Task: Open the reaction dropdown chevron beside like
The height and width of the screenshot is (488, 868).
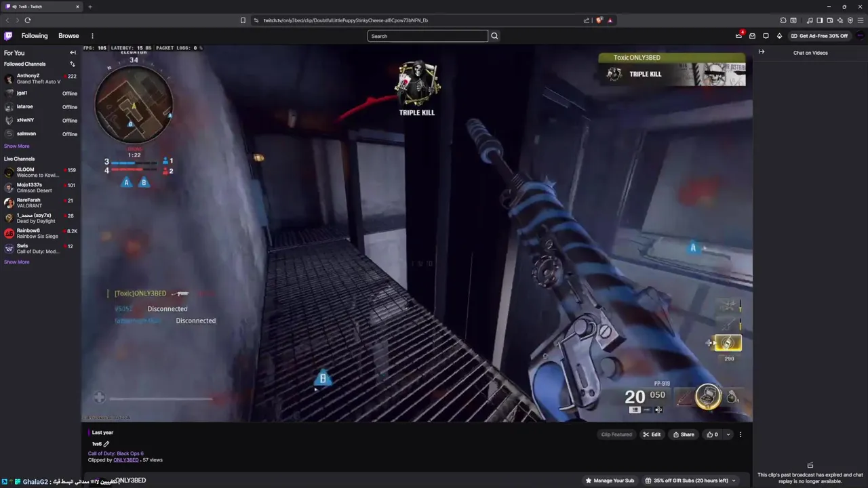Action: [x=728, y=434]
